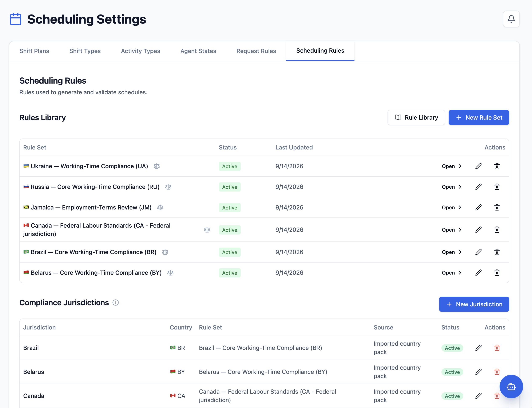This screenshot has width=532, height=408.
Task: Click the scales icon next to Ukraine rule set
Action: 157,166
